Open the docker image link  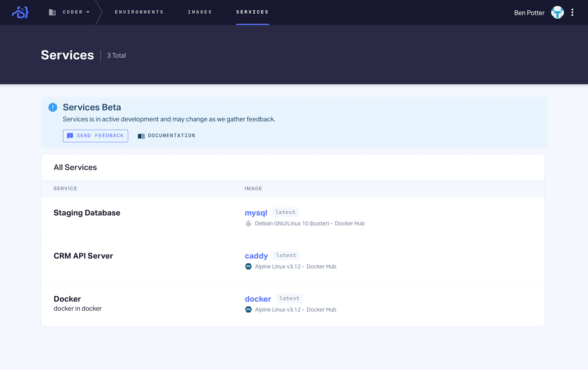click(258, 299)
